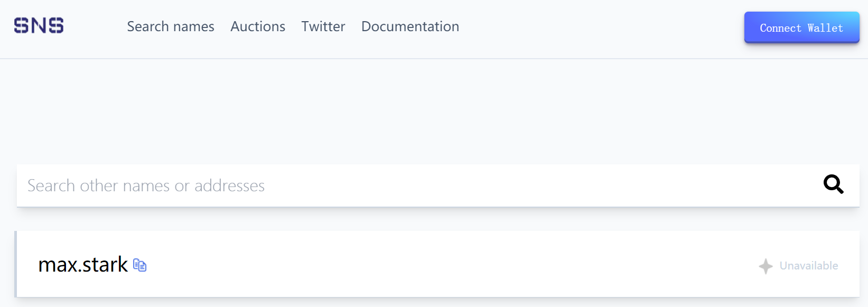
Task: Open the Search names page
Action: point(171,26)
